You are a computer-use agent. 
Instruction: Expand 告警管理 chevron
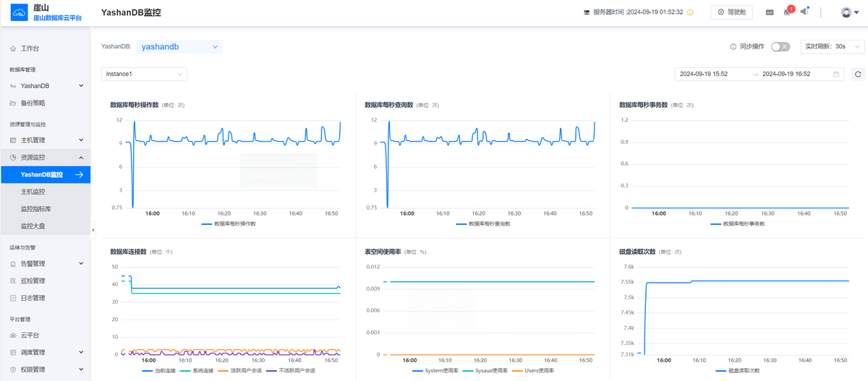coord(81,264)
